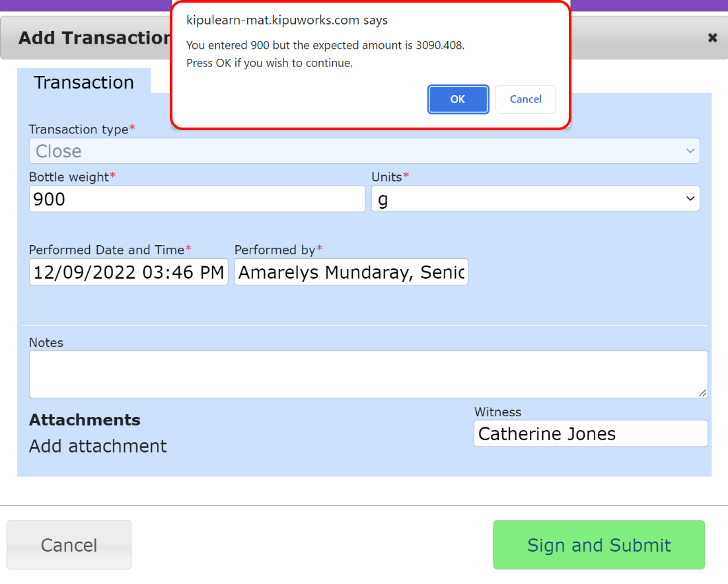Click the green Sign and Submit button
Image resolution: width=728 pixels, height=584 pixels.
(x=599, y=545)
